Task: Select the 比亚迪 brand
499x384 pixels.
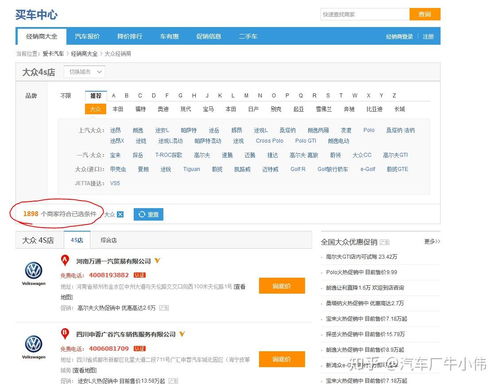Action: tap(374, 109)
